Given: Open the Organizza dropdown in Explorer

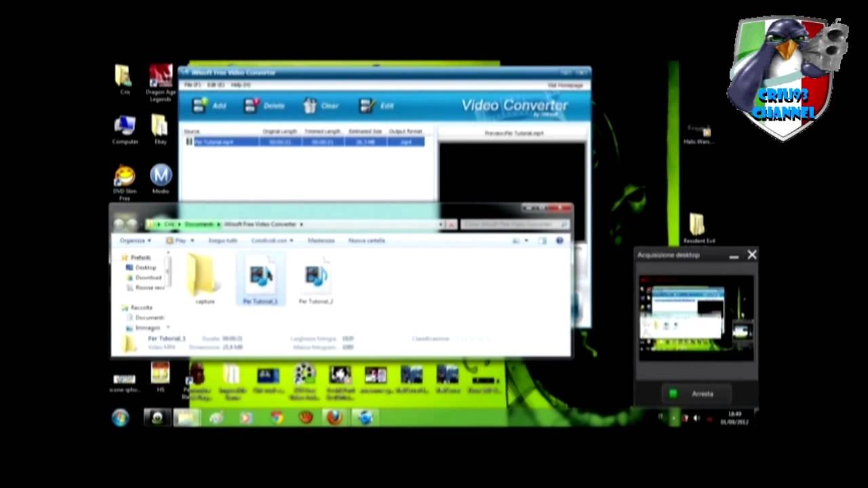Looking at the screenshot, I should pyautogui.click(x=135, y=241).
